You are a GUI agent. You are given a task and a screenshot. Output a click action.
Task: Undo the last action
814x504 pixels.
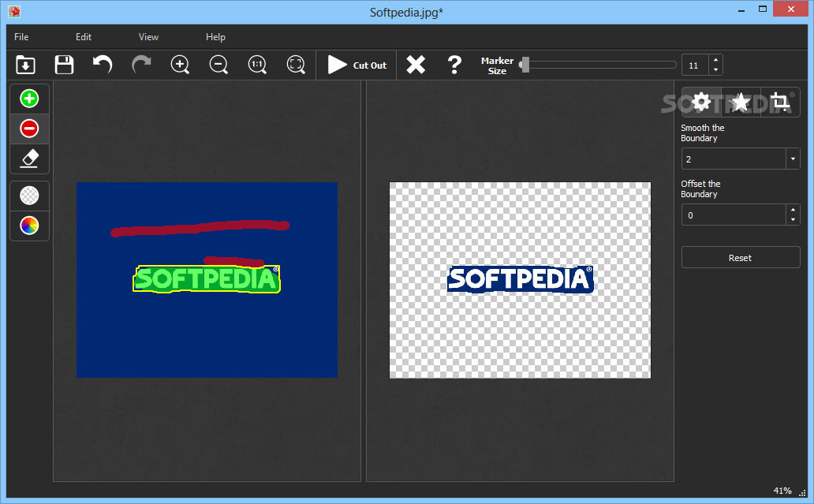tap(103, 65)
